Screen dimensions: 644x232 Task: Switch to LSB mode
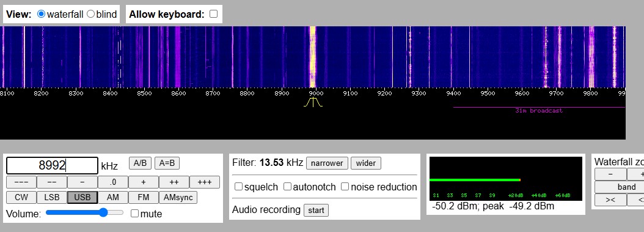pos(52,198)
